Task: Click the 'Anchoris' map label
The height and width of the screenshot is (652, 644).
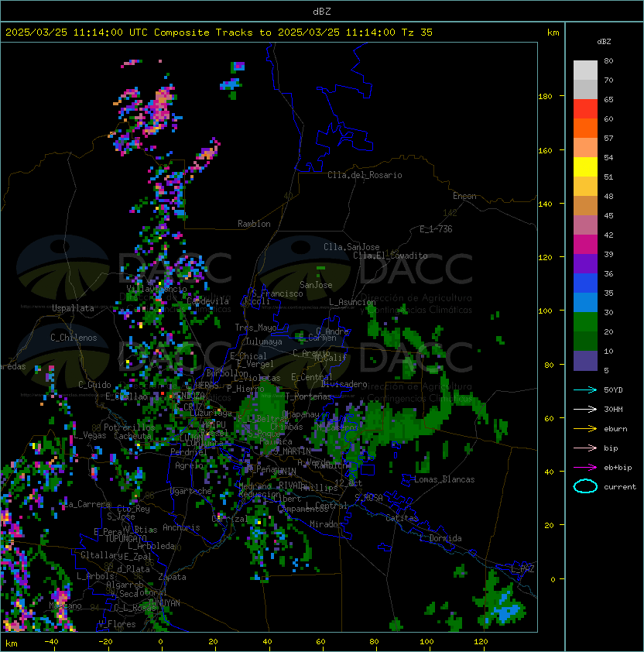Action: (181, 527)
